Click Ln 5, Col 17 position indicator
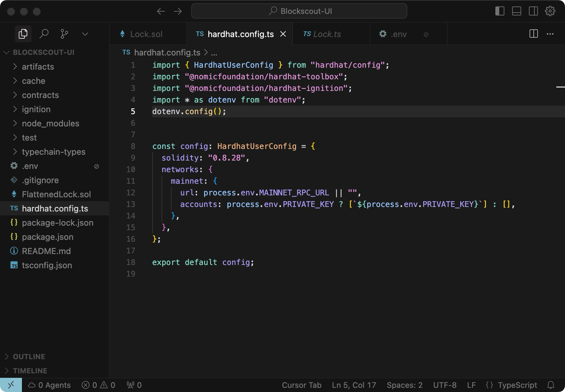The image size is (565, 392). pyautogui.click(x=354, y=385)
